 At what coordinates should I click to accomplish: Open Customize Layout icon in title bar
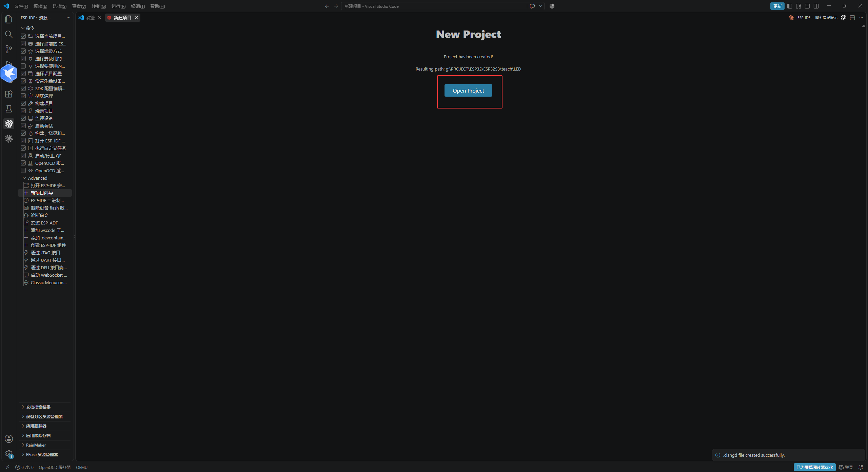pos(798,6)
